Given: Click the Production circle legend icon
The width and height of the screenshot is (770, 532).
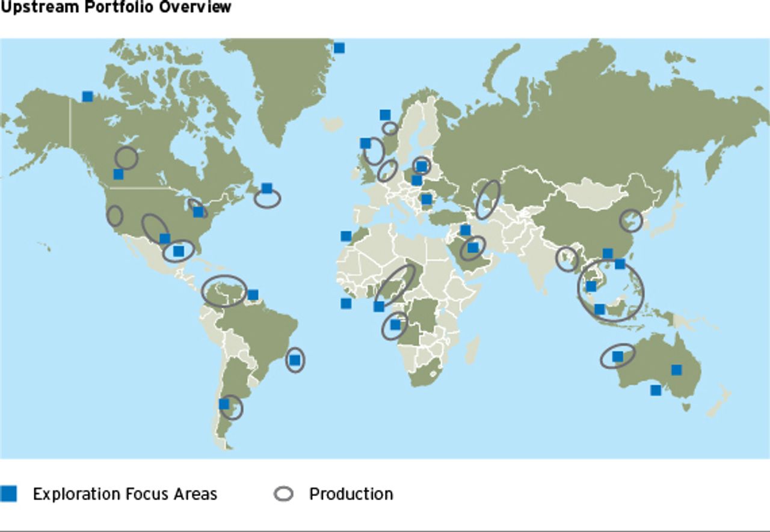Looking at the screenshot, I should pos(283,494).
